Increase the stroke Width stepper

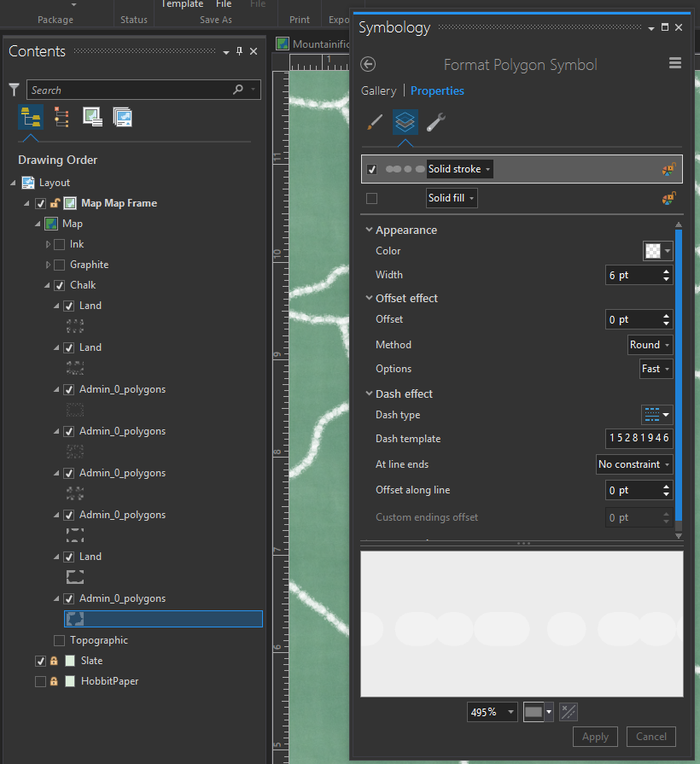(x=666, y=271)
